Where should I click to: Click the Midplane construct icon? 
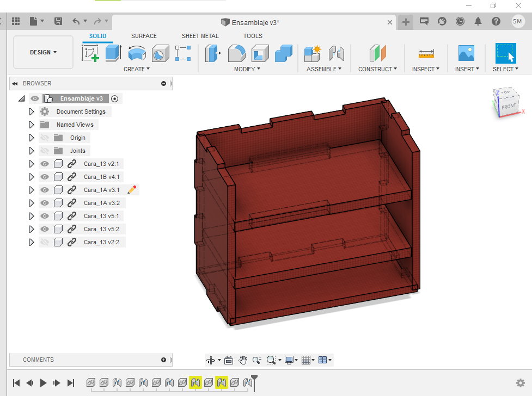point(377,53)
